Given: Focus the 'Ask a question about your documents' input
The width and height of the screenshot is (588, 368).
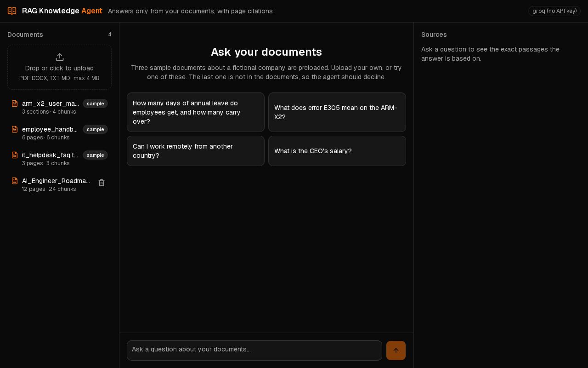Looking at the screenshot, I should [x=254, y=351].
